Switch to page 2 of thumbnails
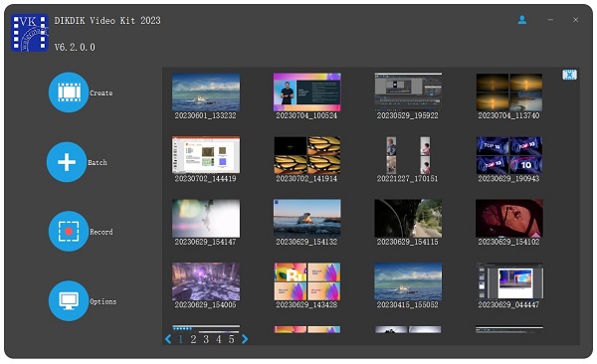 point(193,339)
